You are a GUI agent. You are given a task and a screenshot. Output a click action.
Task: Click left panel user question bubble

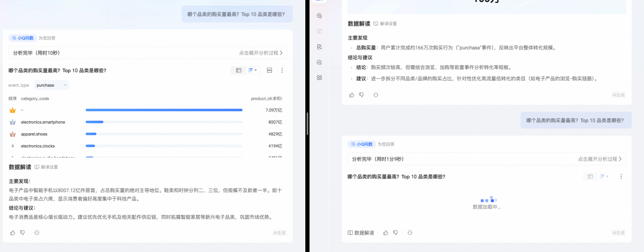click(x=237, y=14)
